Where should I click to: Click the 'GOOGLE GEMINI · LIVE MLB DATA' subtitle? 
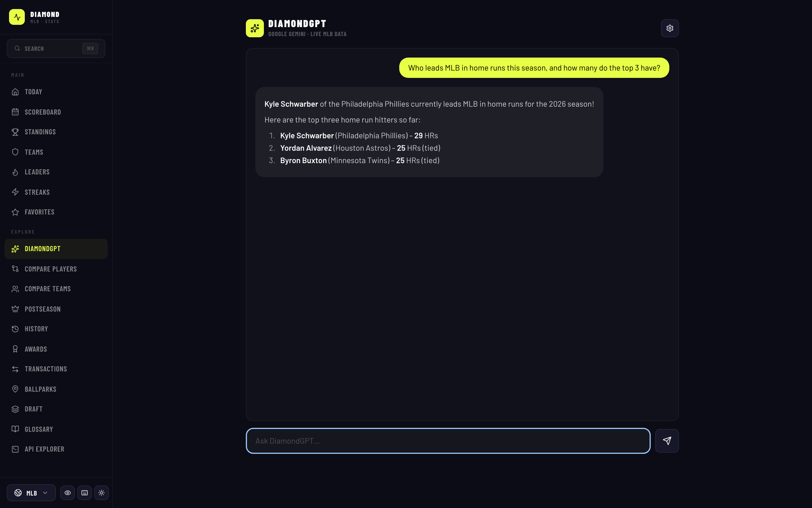tap(307, 34)
